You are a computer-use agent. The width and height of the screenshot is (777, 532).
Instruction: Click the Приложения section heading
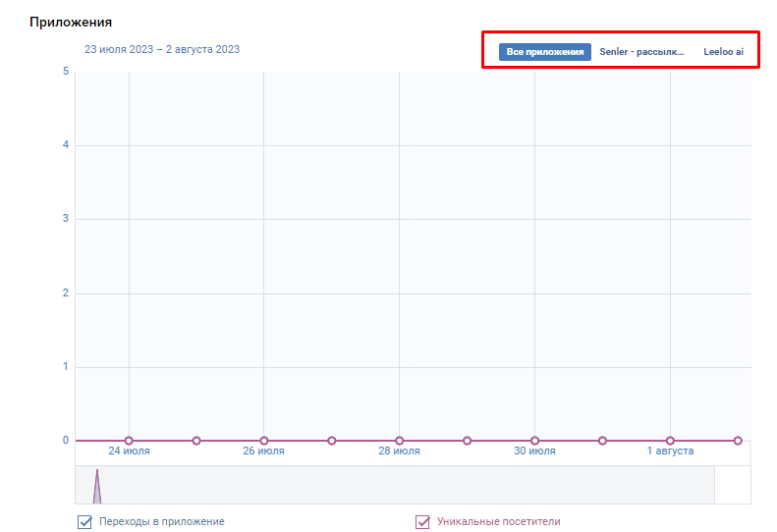coord(71,23)
